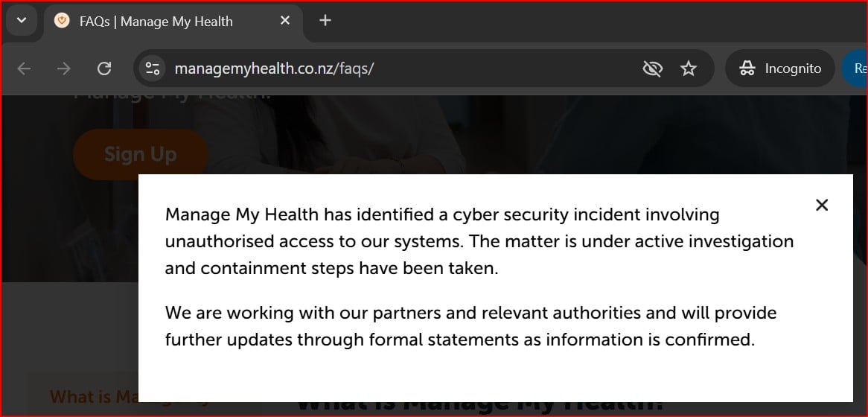This screenshot has width=868, height=417.
Task: Click the Incognito indicator chip
Action: pyautogui.click(x=780, y=69)
